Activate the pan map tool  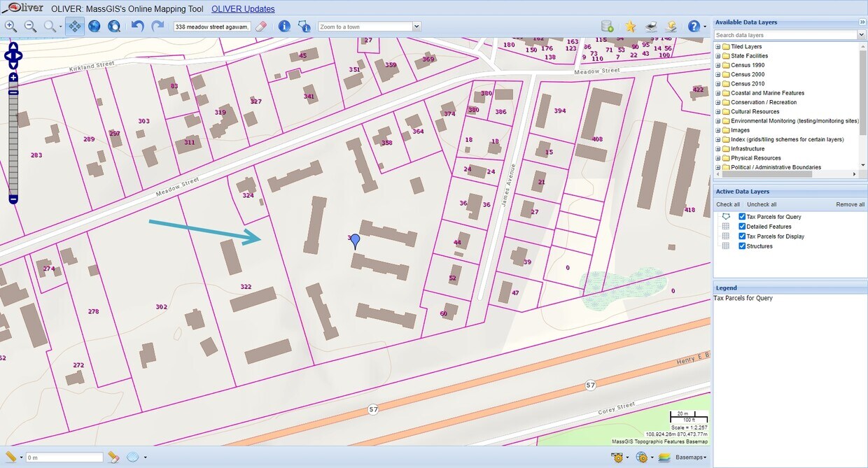(75, 27)
